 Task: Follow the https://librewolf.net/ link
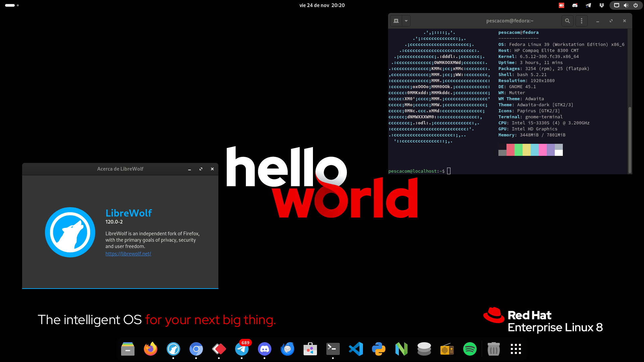click(x=128, y=254)
